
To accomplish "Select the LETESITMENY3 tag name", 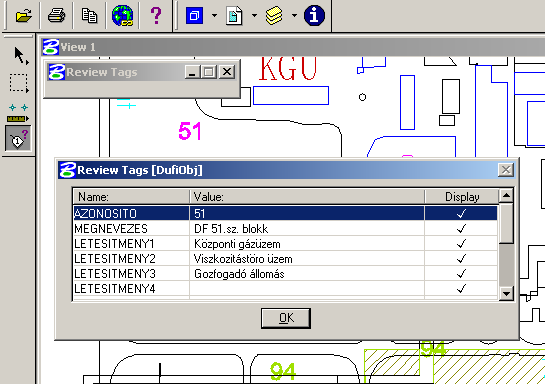I will point(115,273).
